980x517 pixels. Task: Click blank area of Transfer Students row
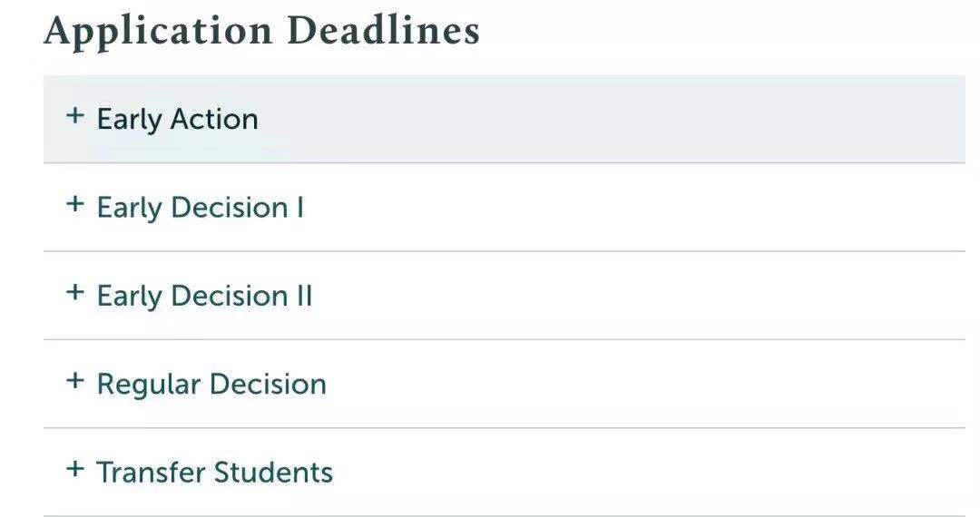617,473
